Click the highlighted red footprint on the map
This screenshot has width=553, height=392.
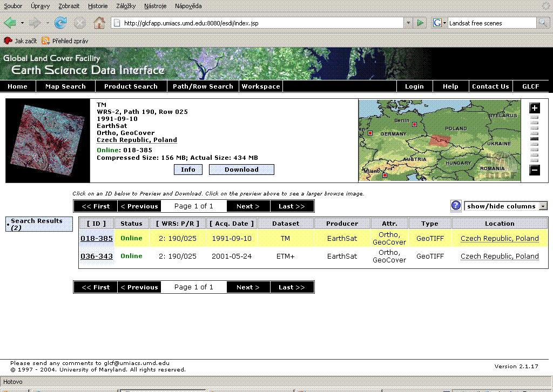click(x=440, y=140)
